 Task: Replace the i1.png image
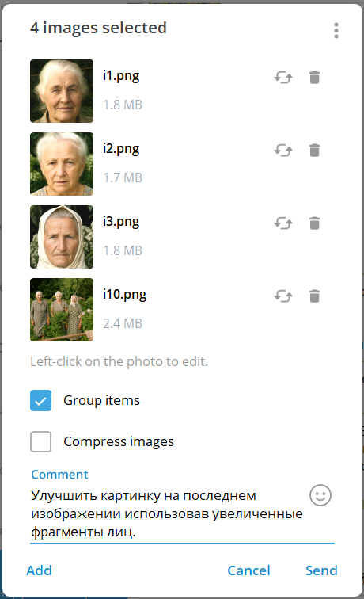[283, 78]
